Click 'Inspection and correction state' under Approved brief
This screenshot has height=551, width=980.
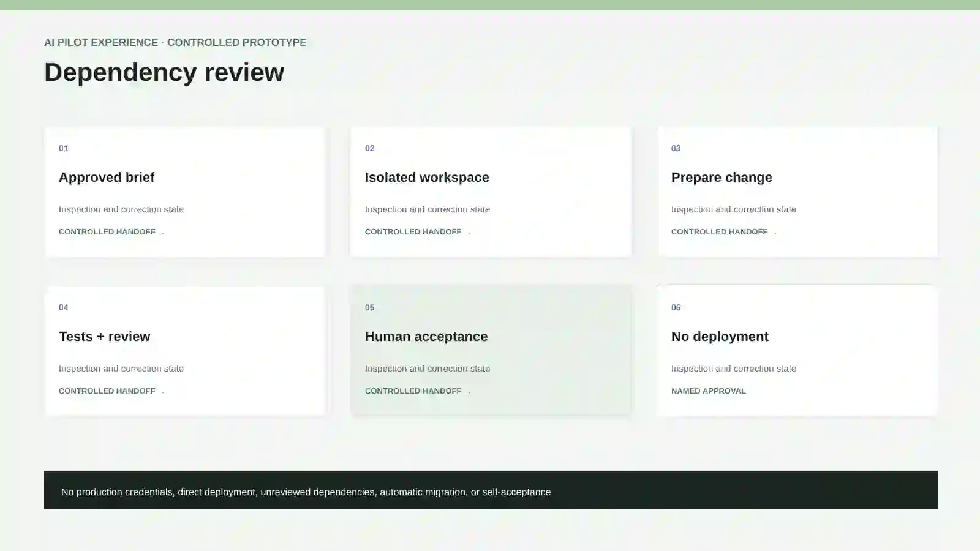click(x=121, y=209)
